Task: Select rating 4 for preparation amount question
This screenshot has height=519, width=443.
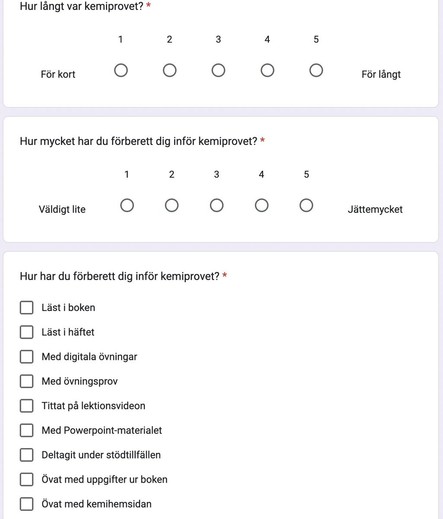Action: tap(262, 205)
